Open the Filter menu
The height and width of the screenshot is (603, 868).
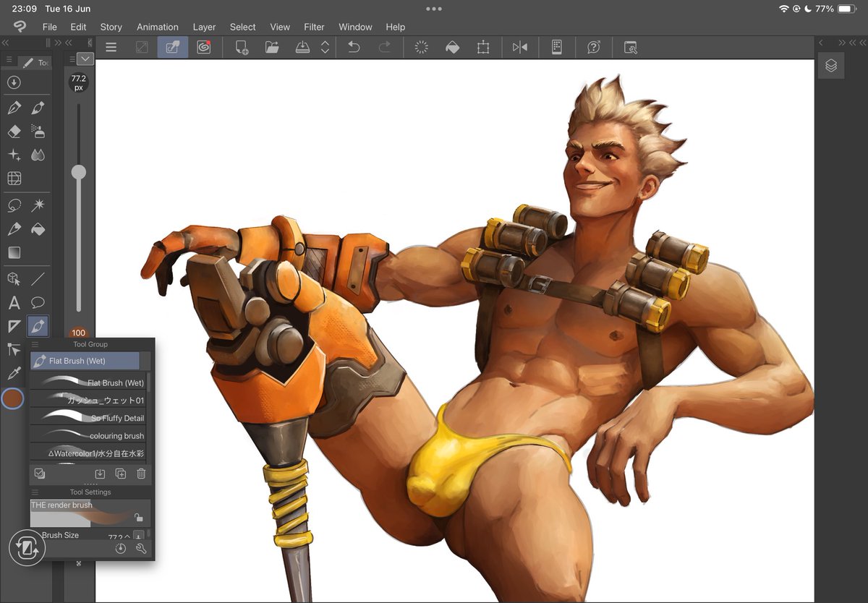click(x=314, y=27)
